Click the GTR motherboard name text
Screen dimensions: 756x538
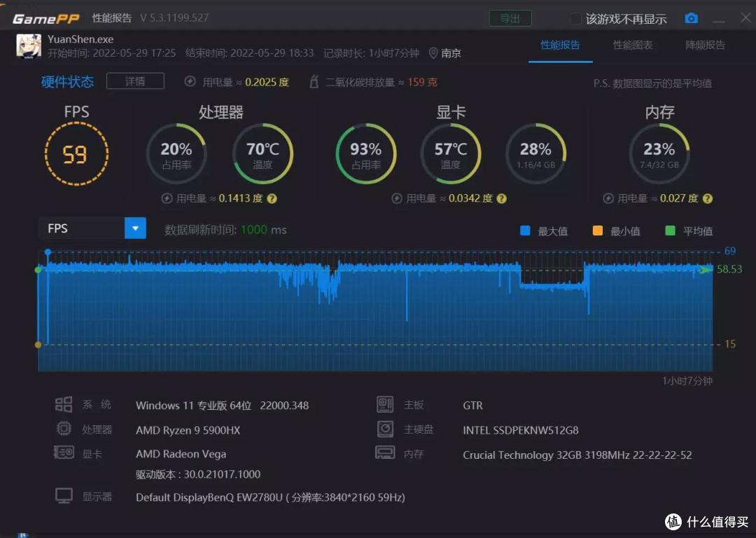coord(473,406)
